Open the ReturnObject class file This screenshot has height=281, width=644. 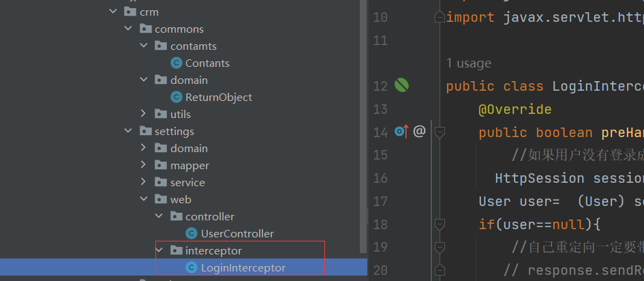(x=218, y=98)
